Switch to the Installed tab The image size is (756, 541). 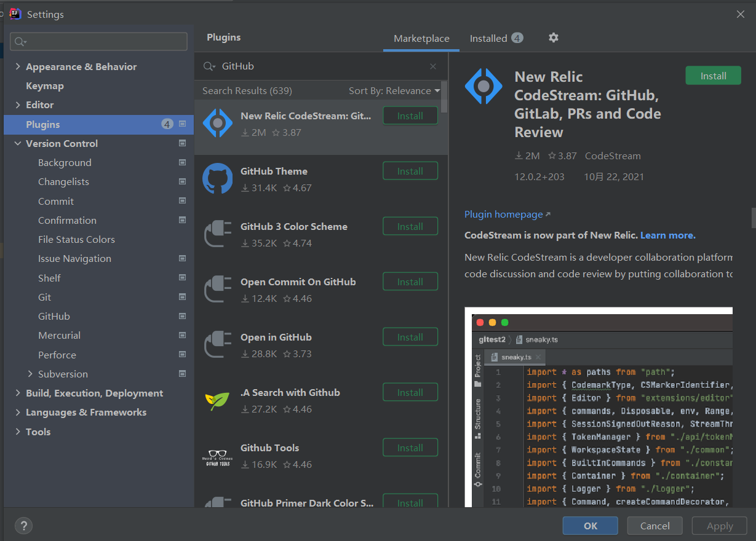coord(496,38)
